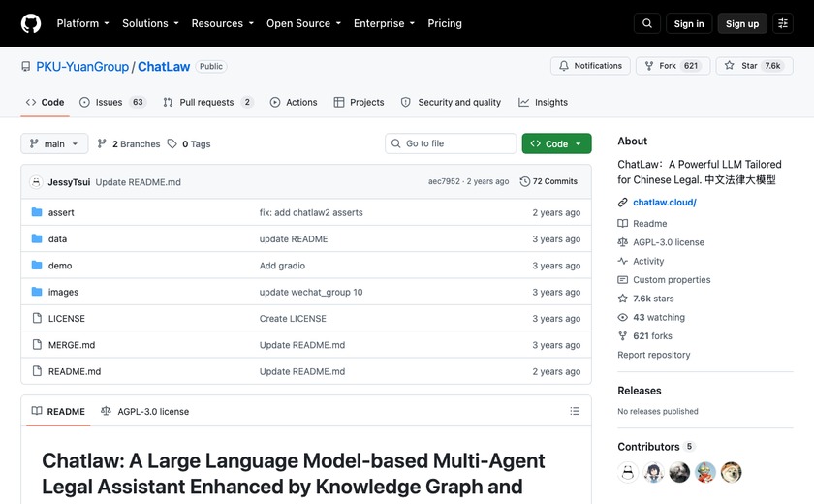The width and height of the screenshot is (814, 504).
Task: Select the README tab in file viewer
Action: click(58, 411)
